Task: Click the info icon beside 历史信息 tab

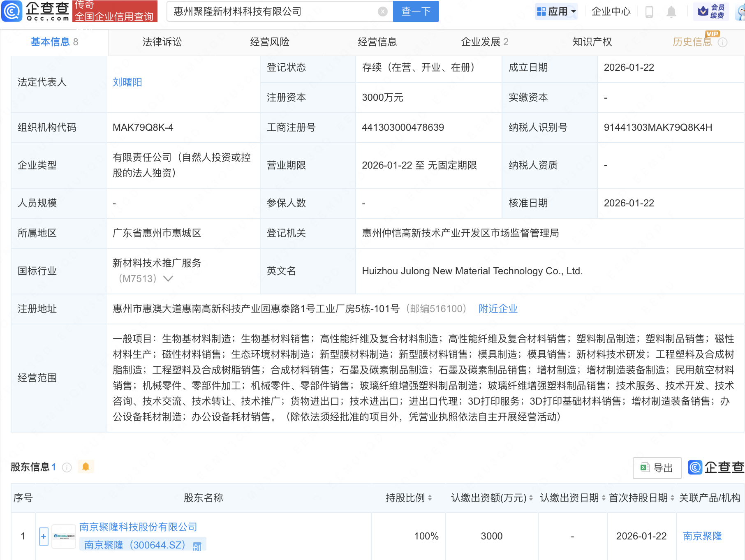Action: point(723,42)
